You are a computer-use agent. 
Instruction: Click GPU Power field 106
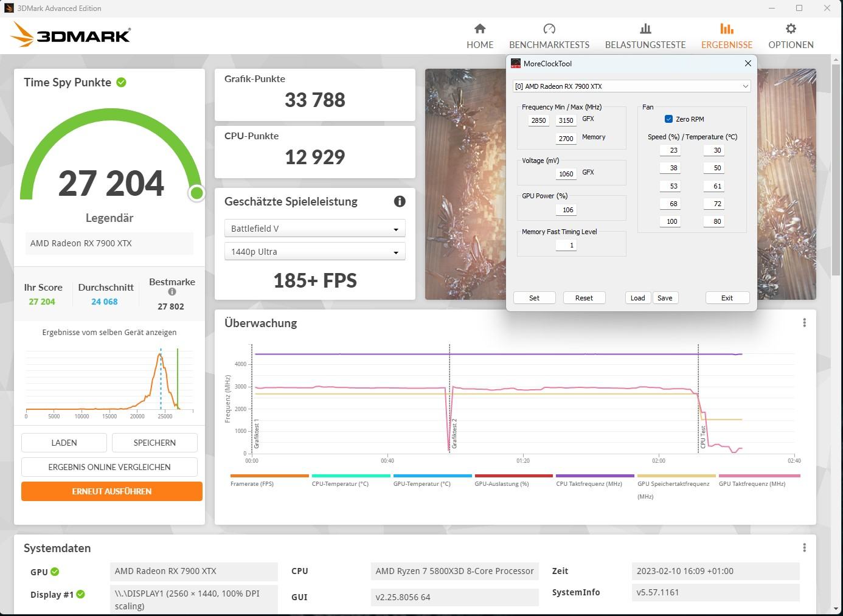566,210
